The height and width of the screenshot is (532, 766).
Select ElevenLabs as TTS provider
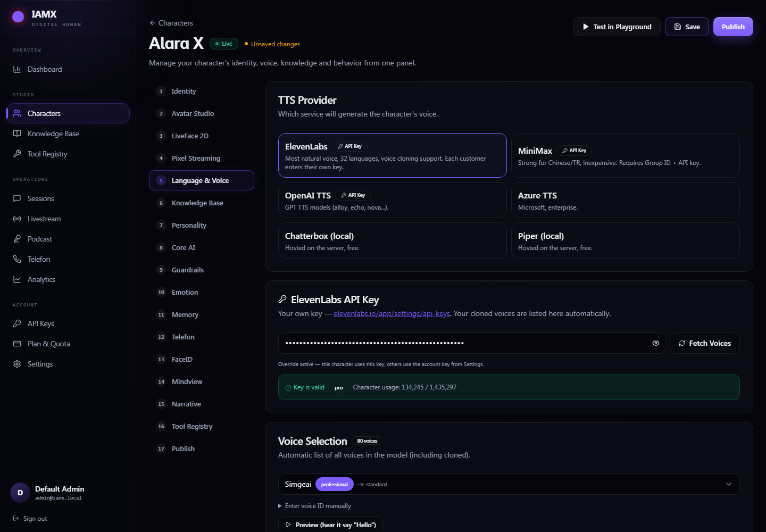[x=392, y=155]
